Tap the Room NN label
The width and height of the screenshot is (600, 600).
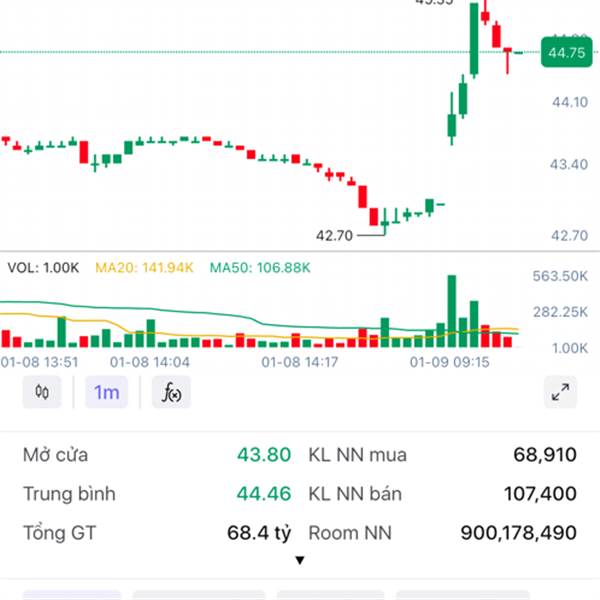[x=350, y=533]
